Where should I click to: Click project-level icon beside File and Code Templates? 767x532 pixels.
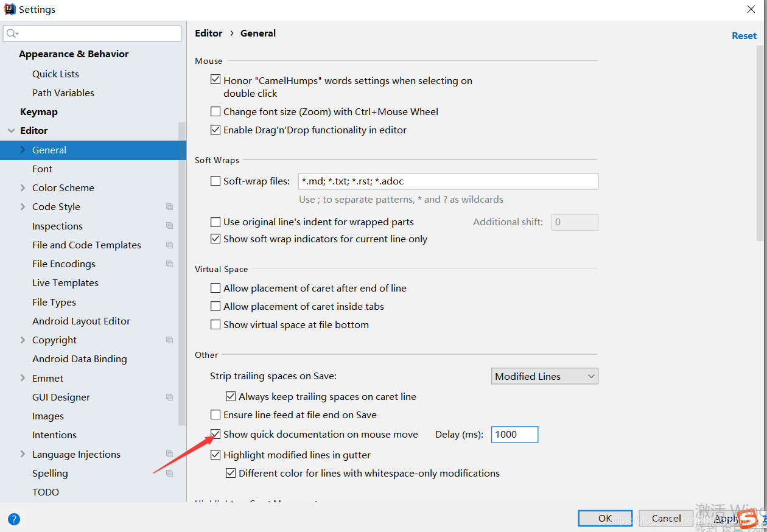click(x=170, y=245)
